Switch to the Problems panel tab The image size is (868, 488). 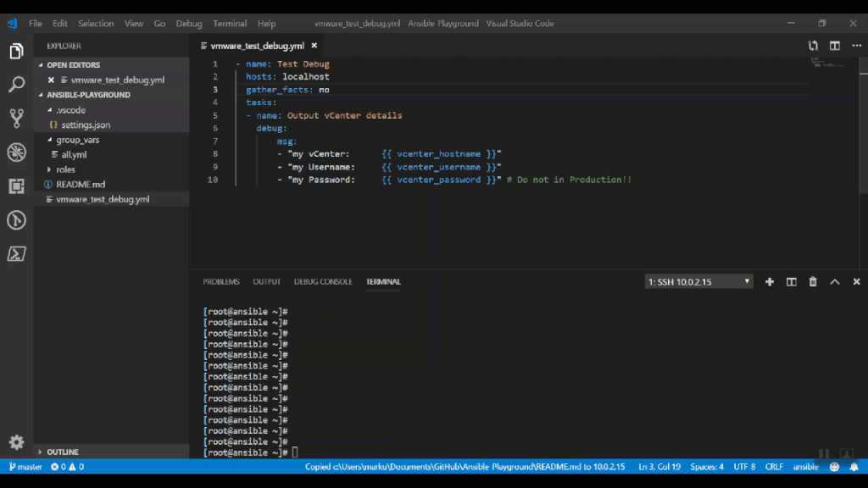coord(221,282)
